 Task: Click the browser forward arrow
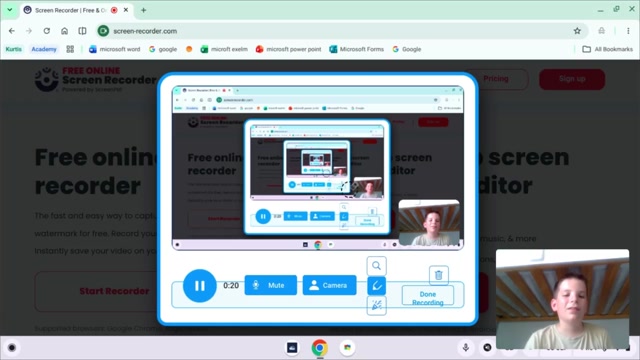click(29, 31)
